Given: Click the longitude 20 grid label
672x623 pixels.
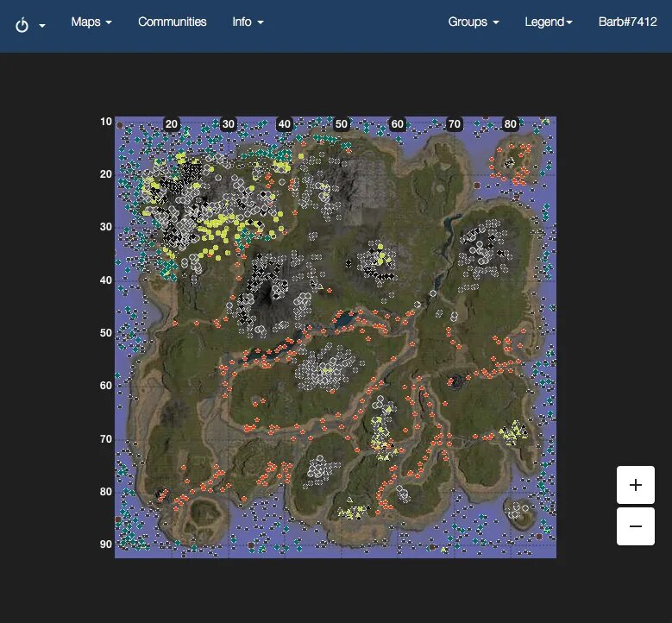Looking at the screenshot, I should pyautogui.click(x=171, y=124).
